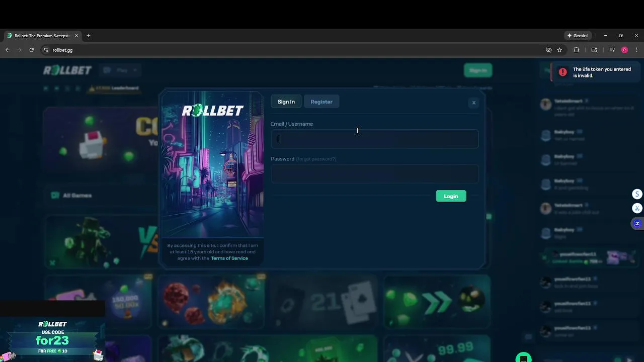Open the Leaderboard link in background page

click(x=114, y=88)
